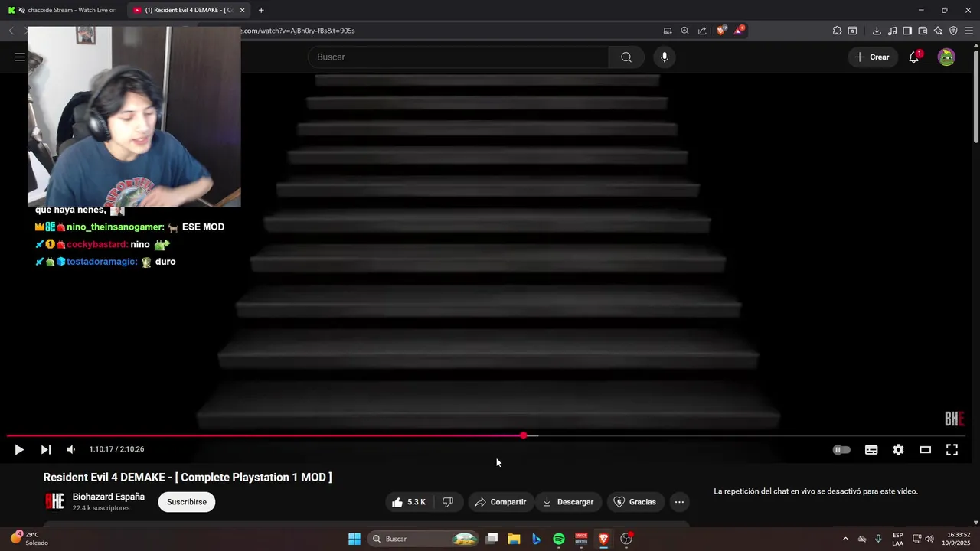Open the Crear menu
This screenshot has height=551, width=980.
click(872, 57)
